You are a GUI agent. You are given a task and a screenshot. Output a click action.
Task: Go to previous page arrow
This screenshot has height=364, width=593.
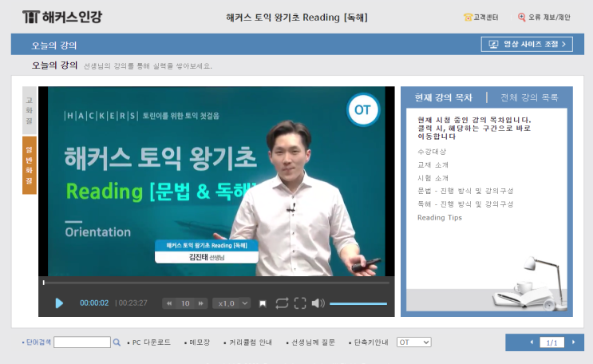point(532,342)
